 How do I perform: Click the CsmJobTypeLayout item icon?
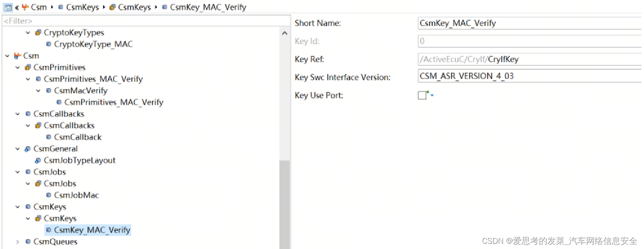pyautogui.click(x=38, y=160)
